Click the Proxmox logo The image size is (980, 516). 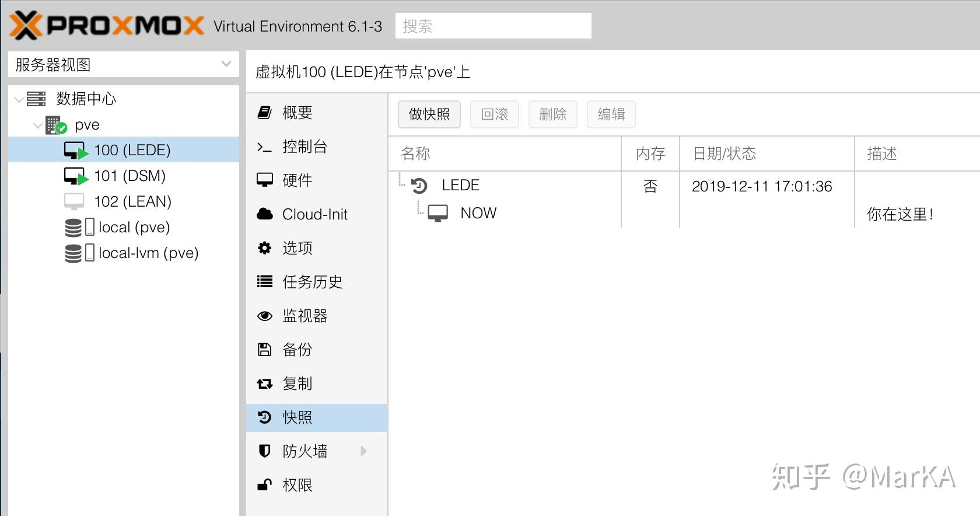coord(107,26)
